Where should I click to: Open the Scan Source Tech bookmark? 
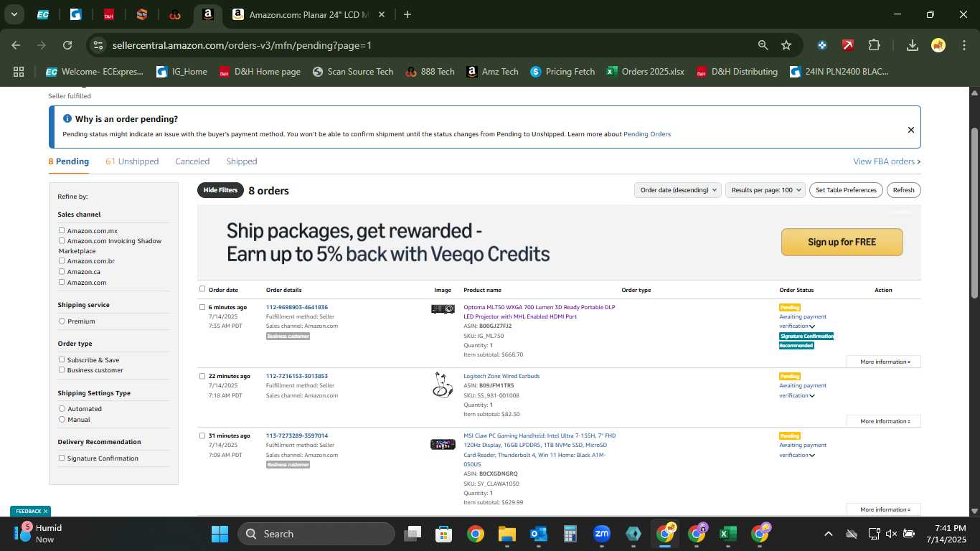[353, 72]
